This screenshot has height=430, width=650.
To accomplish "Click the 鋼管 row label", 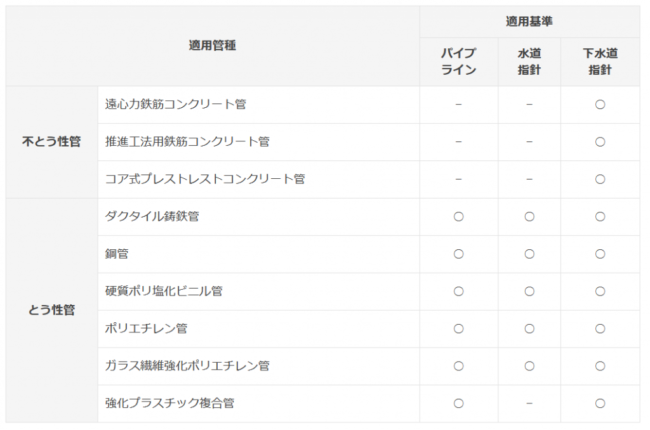I will tap(116, 254).
